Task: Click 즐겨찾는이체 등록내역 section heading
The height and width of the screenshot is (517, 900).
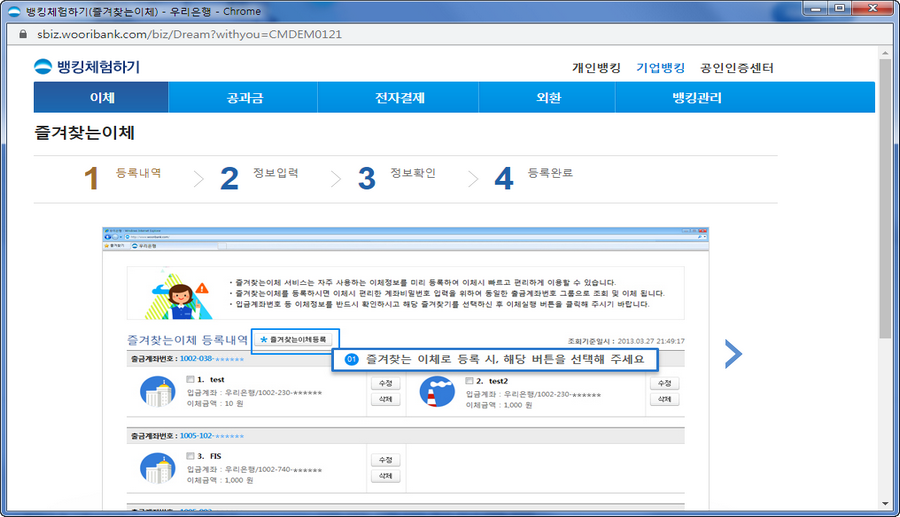Action: [x=187, y=340]
